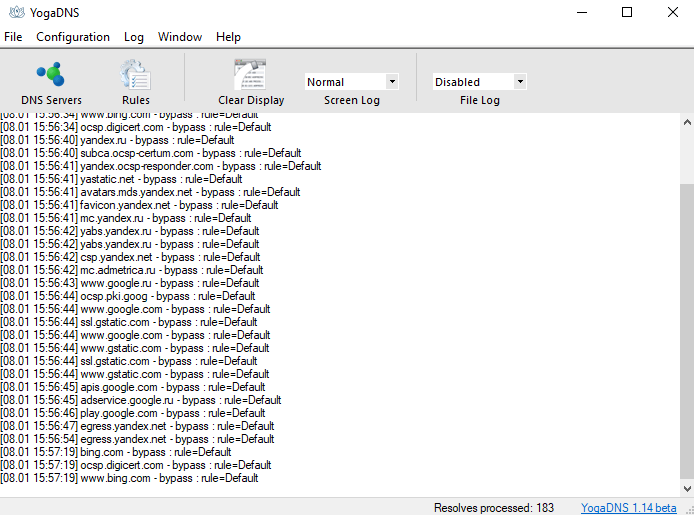Select the 15:56:34 ocsp.digicert.com entry

point(136,127)
